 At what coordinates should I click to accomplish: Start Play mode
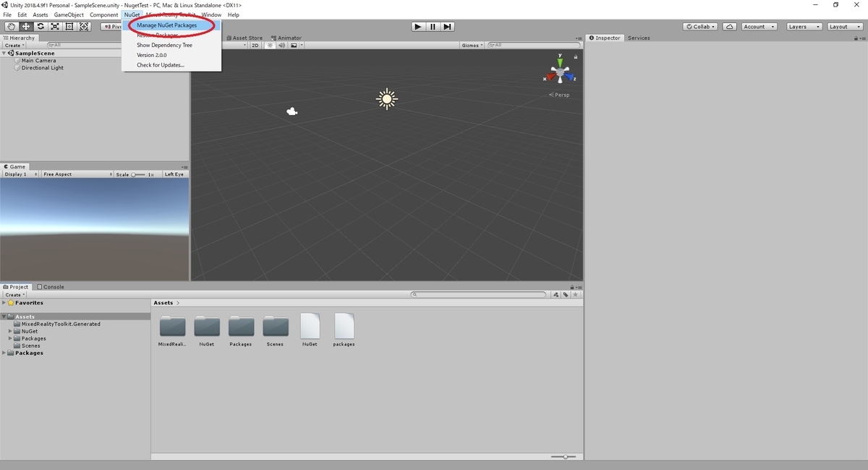point(418,27)
